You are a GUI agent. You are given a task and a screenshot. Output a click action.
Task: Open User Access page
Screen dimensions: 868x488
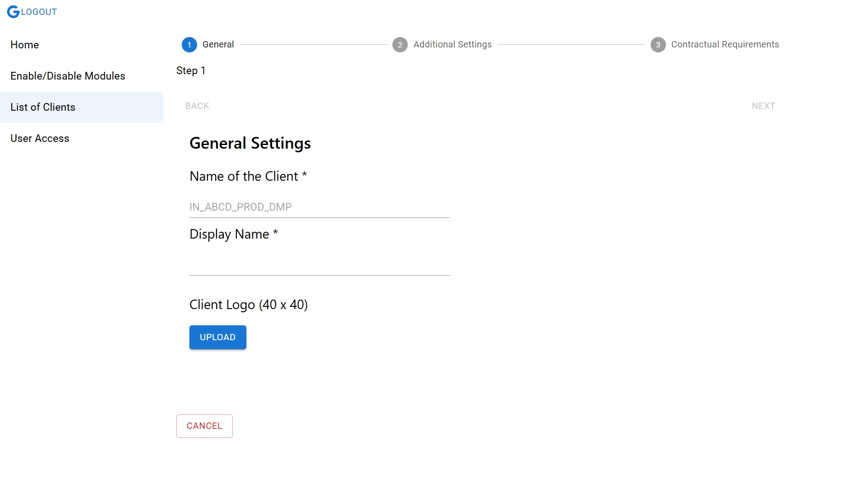40,138
